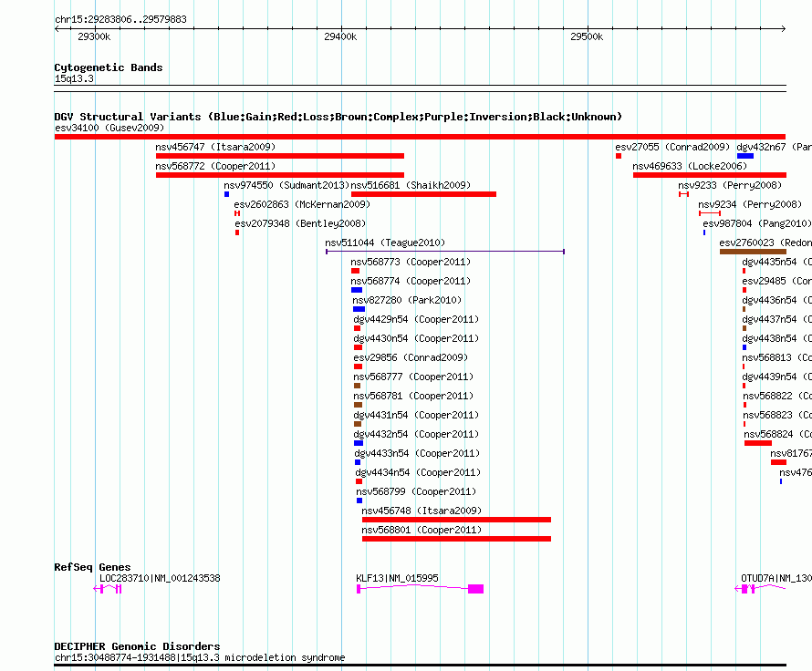Click nsv516681 (Shaikh2009) red loss bar

[423, 194]
